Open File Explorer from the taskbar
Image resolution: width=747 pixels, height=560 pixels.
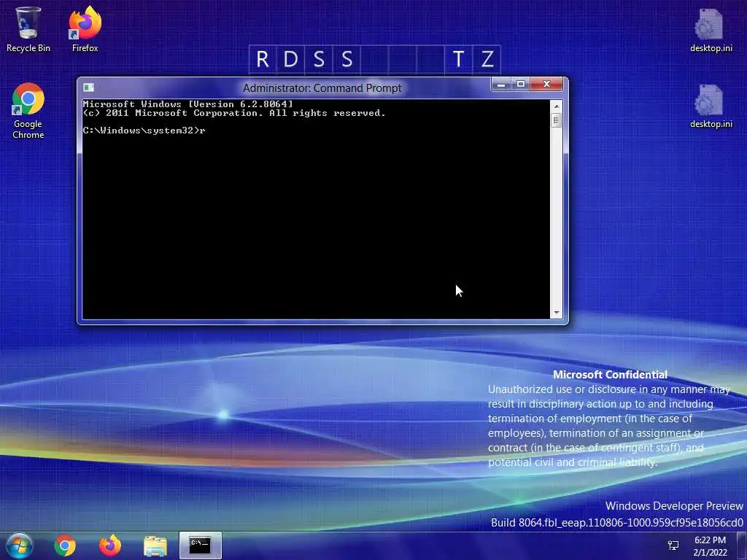point(155,546)
